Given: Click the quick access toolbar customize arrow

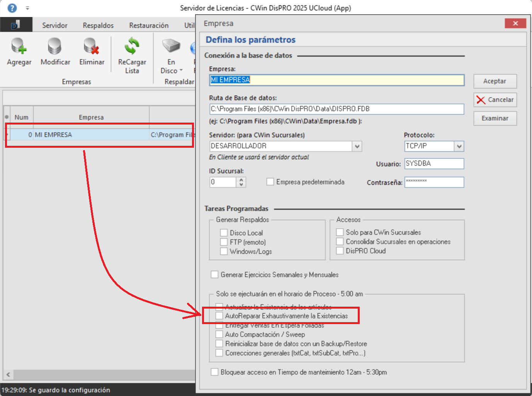Looking at the screenshot, I should pyautogui.click(x=27, y=8).
